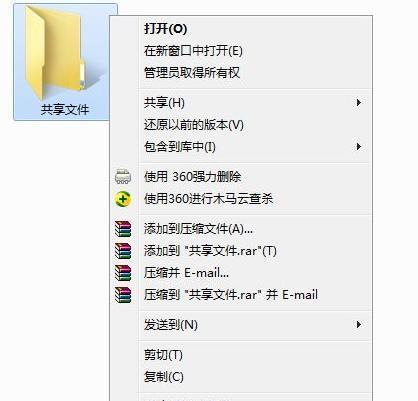Click the WinRAR icon beside 压缩并 E-mail...
The width and height of the screenshot is (418, 401).
click(x=123, y=273)
